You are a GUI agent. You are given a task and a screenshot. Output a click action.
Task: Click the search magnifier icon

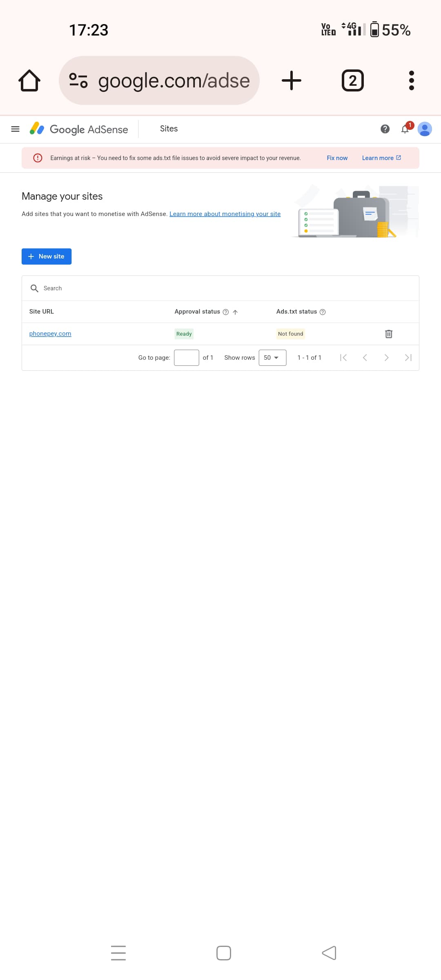click(x=34, y=288)
